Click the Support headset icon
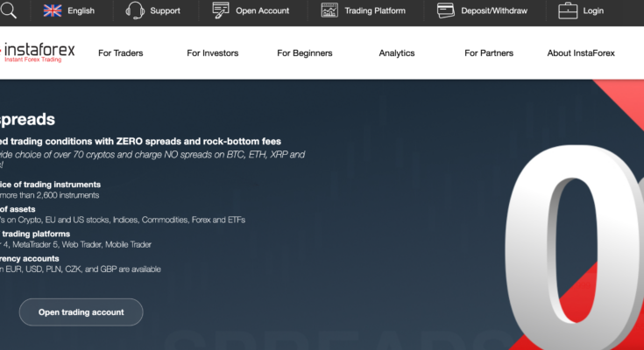 pyautogui.click(x=135, y=10)
